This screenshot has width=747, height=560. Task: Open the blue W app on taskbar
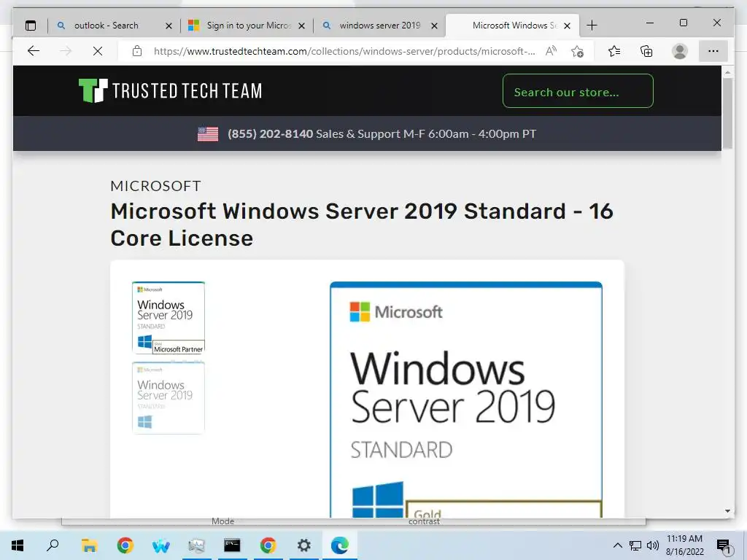coord(161,545)
